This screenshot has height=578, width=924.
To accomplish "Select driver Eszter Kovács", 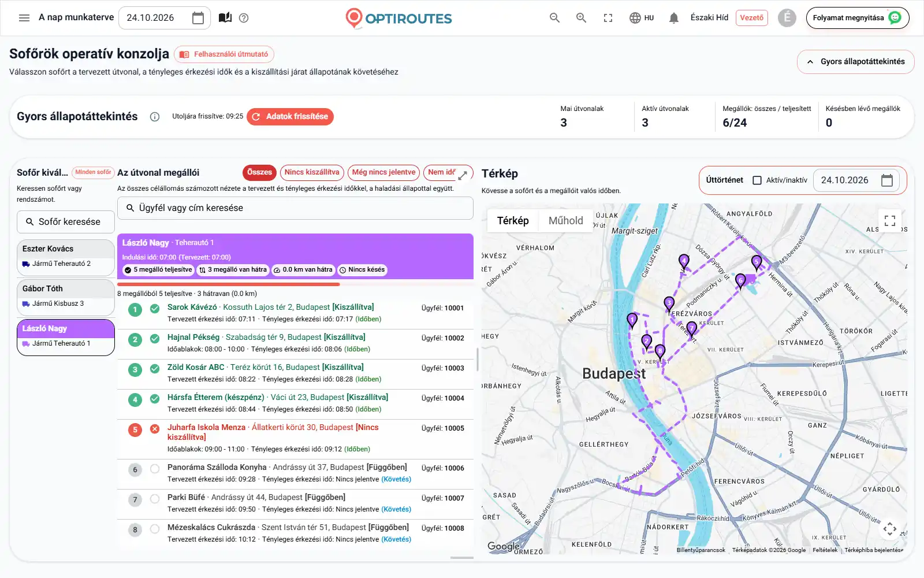I will click(x=66, y=258).
